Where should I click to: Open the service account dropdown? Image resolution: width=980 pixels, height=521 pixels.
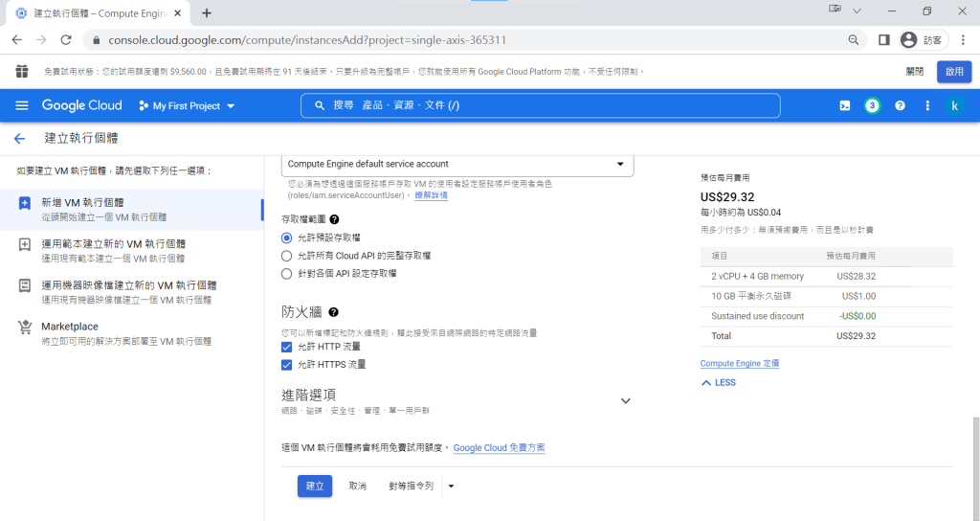tap(457, 165)
